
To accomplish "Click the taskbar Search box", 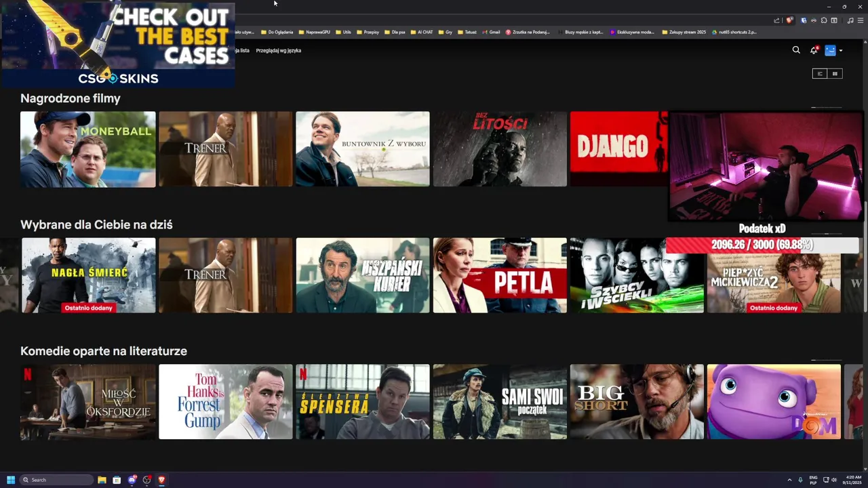I will [57, 480].
